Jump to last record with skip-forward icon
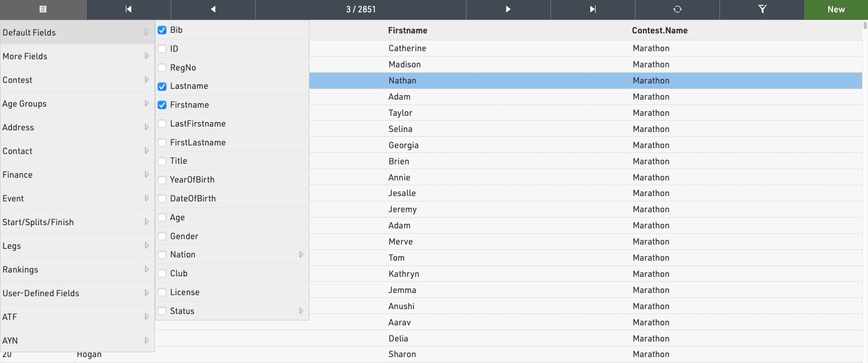Viewport: 868px width, 363px height. coord(592,9)
